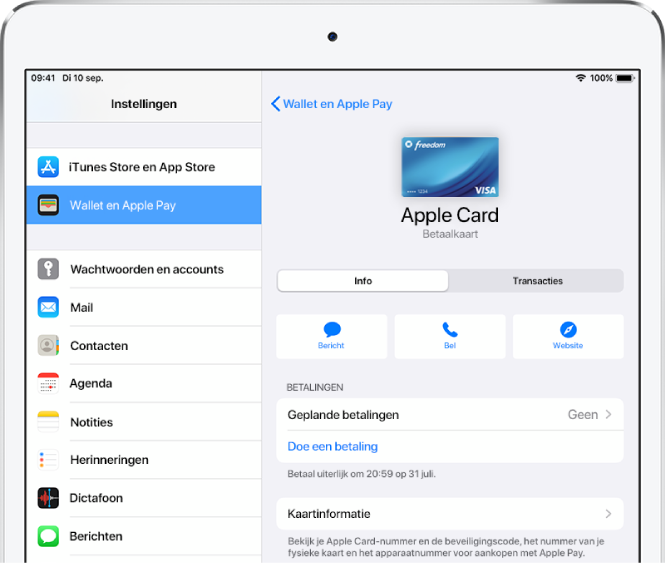The width and height of the screenshot is (665, 564).
Task: Tap the 09:41 clock in status bar
Action: (43, 78)
